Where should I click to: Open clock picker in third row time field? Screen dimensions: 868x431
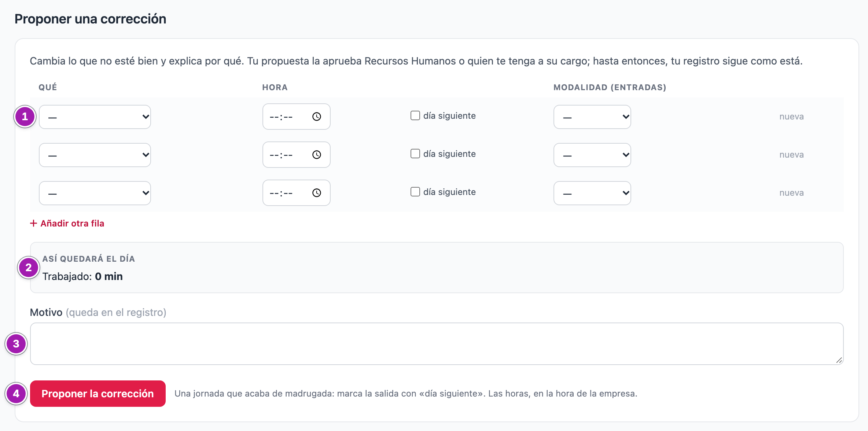click(x=317, y=193)
